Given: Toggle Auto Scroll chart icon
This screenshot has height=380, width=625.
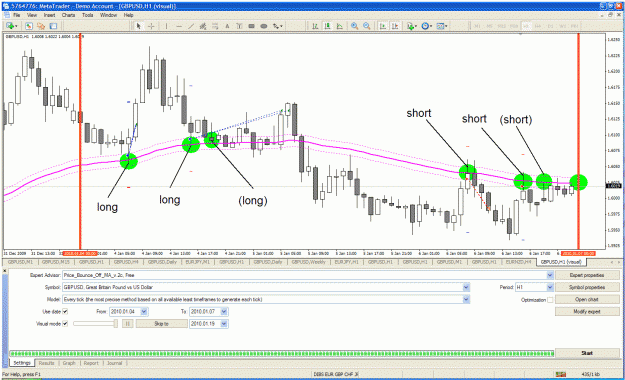Looking at the screenshot, I should point(383,26).
